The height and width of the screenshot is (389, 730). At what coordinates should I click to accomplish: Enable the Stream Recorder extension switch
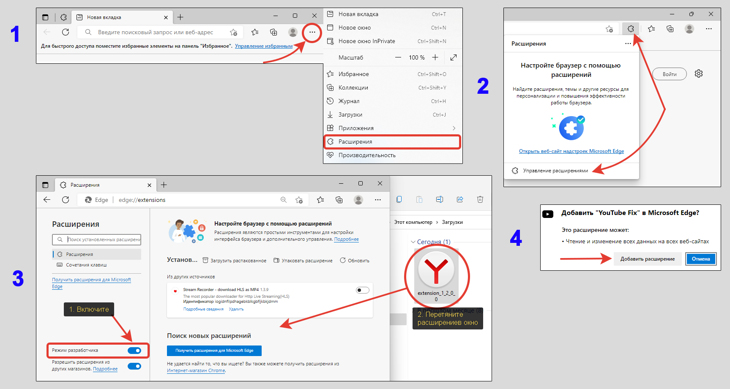coord(362,290)
